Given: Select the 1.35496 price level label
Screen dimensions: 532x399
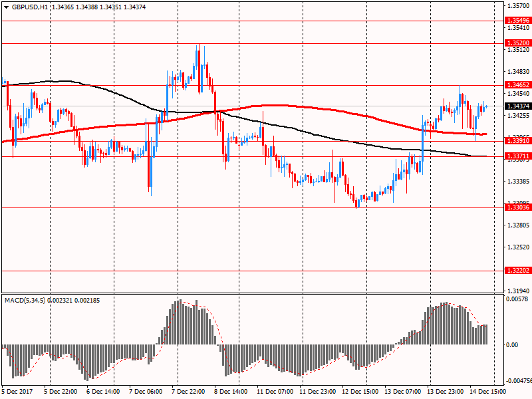Looking at the screenshot, I should 518,21.
